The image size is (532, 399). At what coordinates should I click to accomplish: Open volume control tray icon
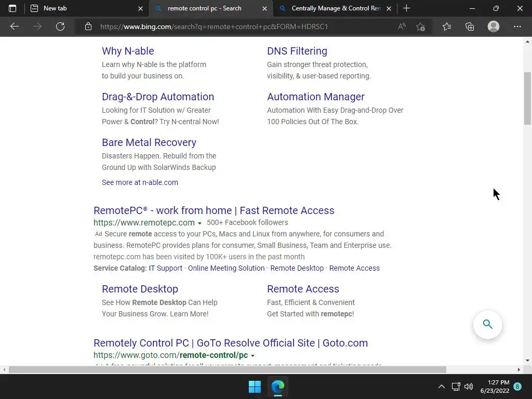469,387
